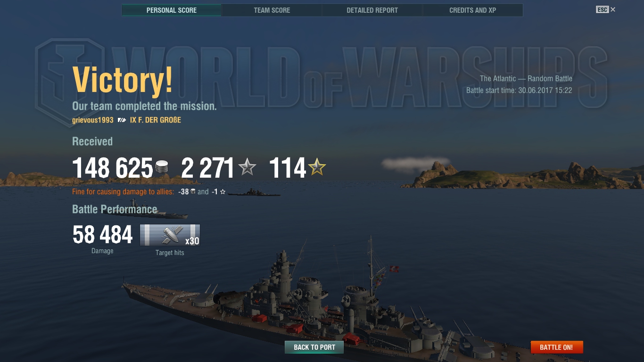The image size is (644, 362).
Task: Click player name grievous1993
Action: [93, 120]
